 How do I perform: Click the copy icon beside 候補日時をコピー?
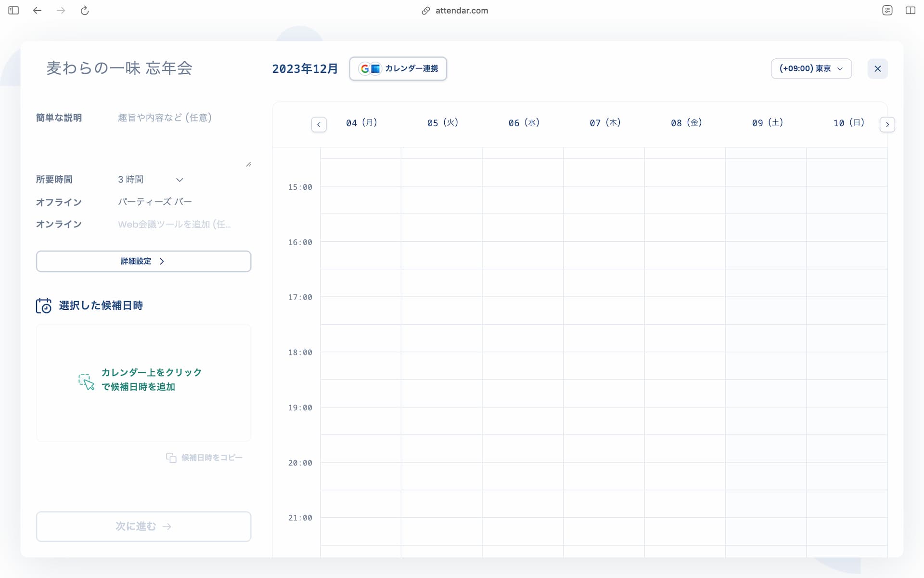click(x=171, y=458)
